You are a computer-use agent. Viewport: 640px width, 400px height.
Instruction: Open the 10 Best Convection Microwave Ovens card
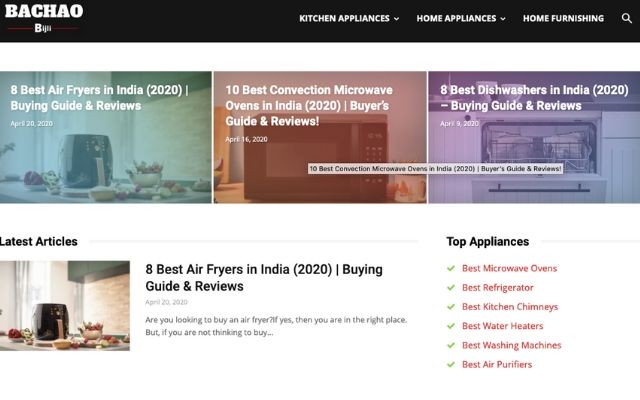[x=320, y=137]
